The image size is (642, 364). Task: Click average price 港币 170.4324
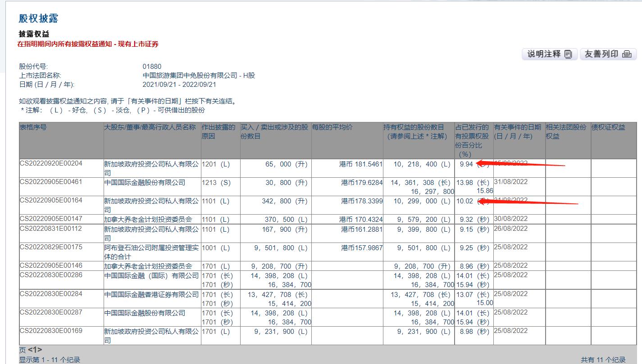pos(360,220)
